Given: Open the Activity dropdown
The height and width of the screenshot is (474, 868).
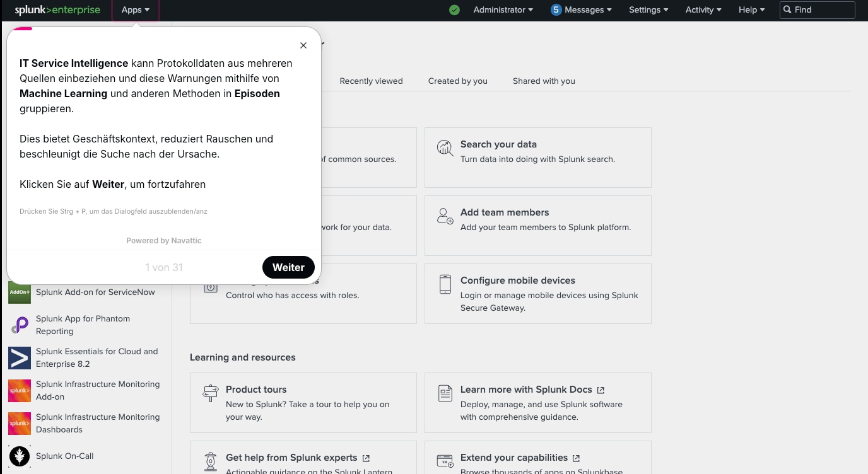Looking at the screenshot, I should pos(703,10).
